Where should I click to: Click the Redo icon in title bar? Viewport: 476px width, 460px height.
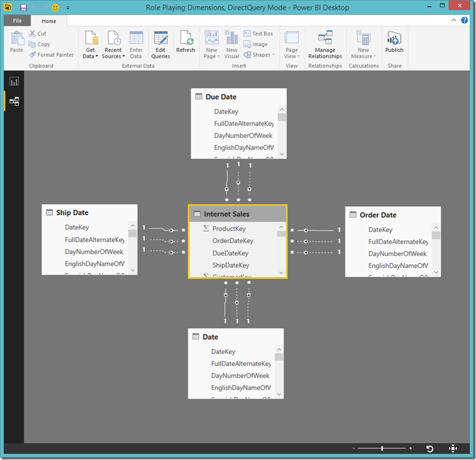[44, 8]
